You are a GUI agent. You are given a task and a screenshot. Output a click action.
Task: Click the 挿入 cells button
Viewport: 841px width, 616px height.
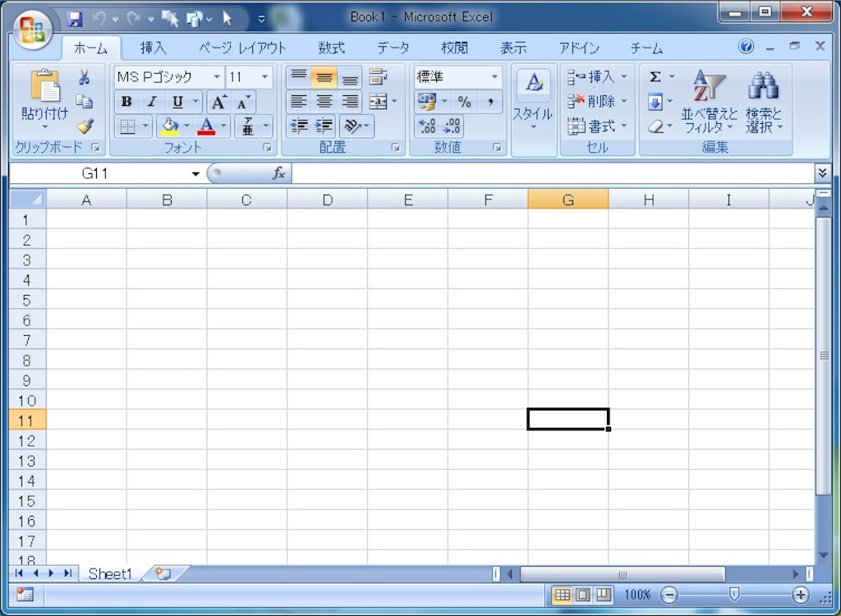point(596,77)
